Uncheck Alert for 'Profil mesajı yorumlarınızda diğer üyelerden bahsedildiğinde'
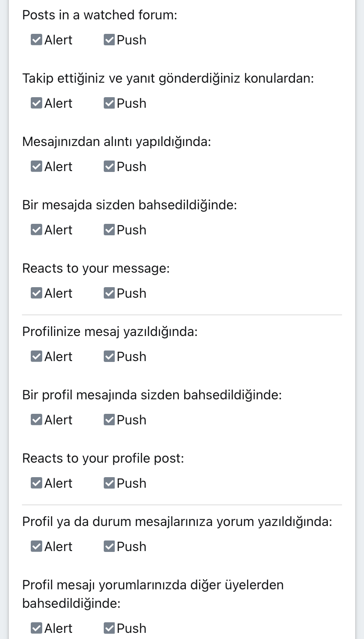The width and height of the screenshot is (364, 639). (36, 628)
